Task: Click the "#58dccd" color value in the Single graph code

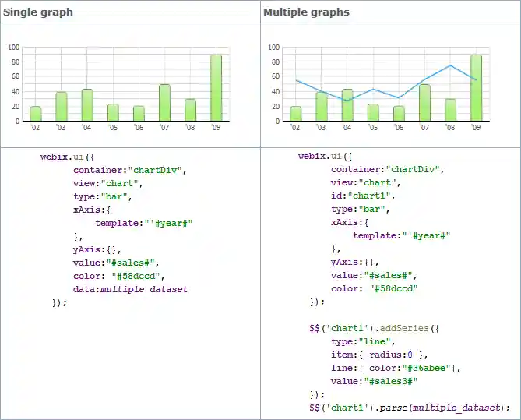Action: click(x=138, y=276)
